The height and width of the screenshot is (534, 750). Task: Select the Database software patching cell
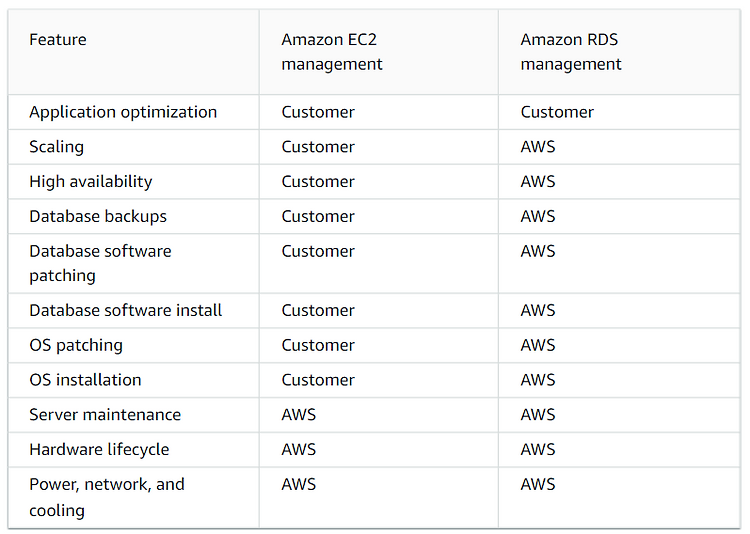pyautogui.click(x=100, y=263)
